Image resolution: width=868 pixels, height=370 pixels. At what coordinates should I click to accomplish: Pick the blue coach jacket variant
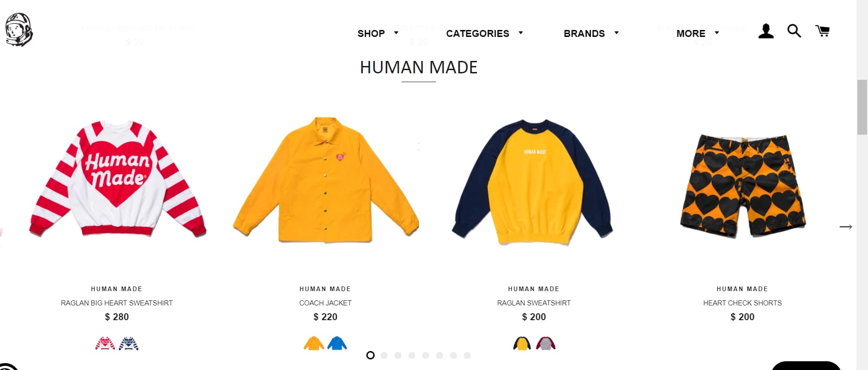pyautogui.click(x=337, y=343)
